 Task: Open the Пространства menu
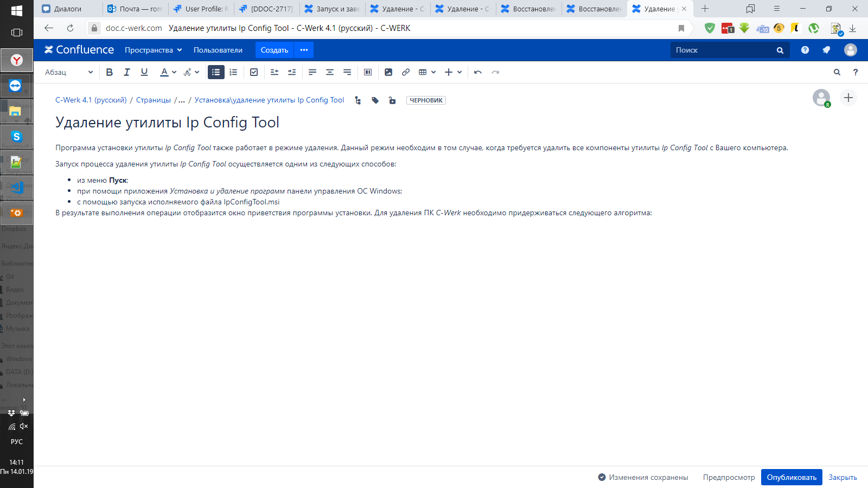(x=153, y=50)
